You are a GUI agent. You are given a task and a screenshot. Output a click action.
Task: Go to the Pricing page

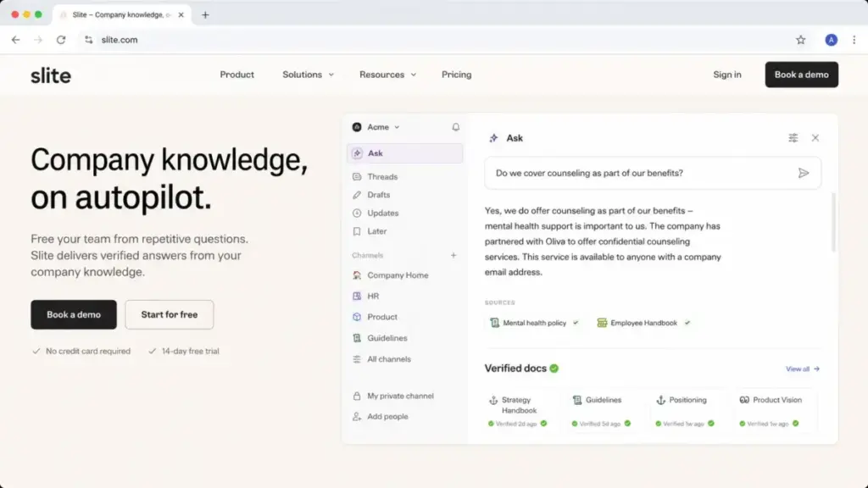pyautogui.click(x=457, y=75)
